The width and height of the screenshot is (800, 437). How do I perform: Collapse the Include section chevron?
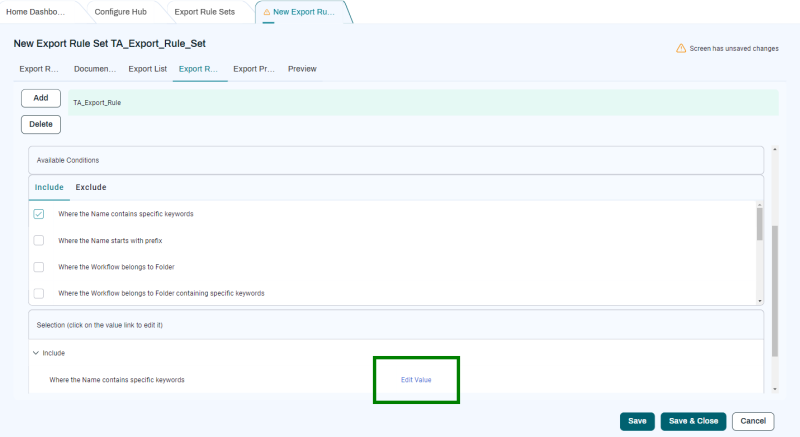coord(36,353)
